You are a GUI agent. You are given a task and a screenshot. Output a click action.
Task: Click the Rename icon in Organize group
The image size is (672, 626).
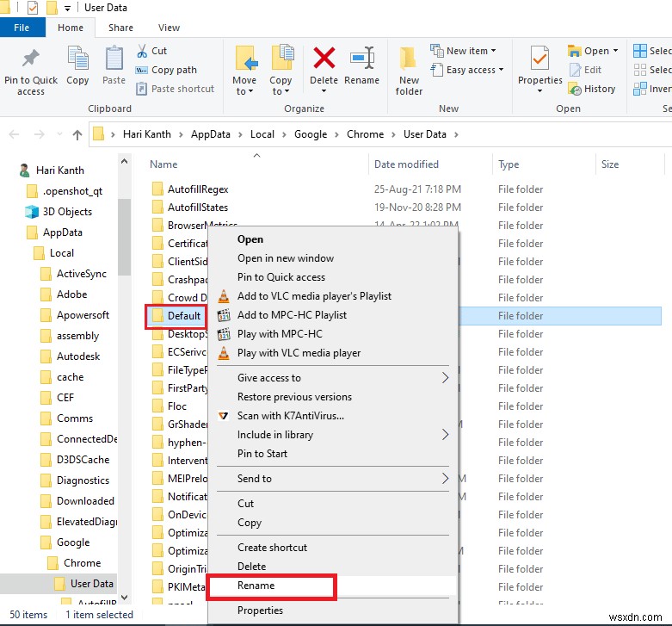[362, 58]
